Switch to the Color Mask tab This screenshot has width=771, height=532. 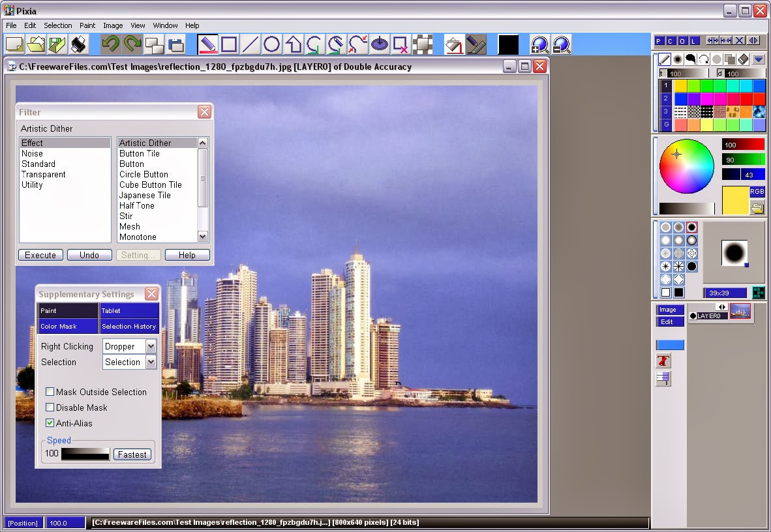68,326
